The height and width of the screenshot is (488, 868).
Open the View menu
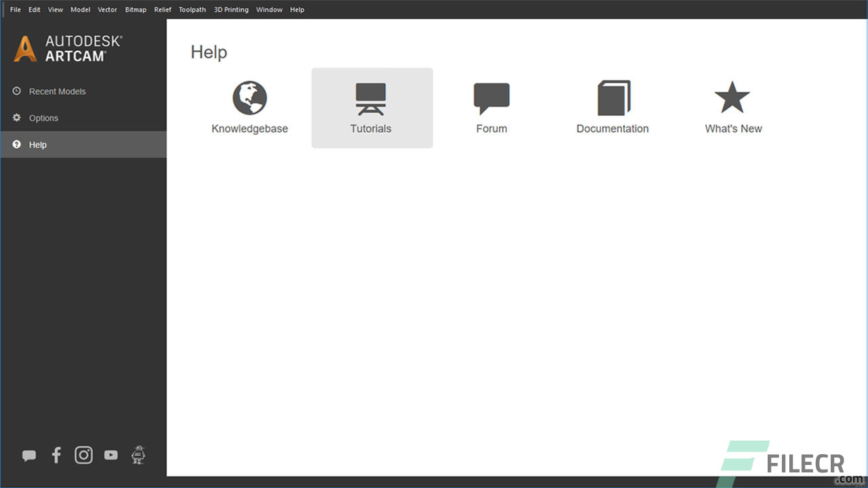(56, 9)
